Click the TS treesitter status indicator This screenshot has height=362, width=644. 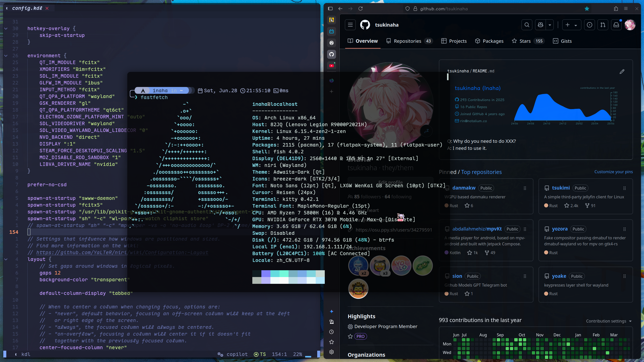tap(260, 354)
